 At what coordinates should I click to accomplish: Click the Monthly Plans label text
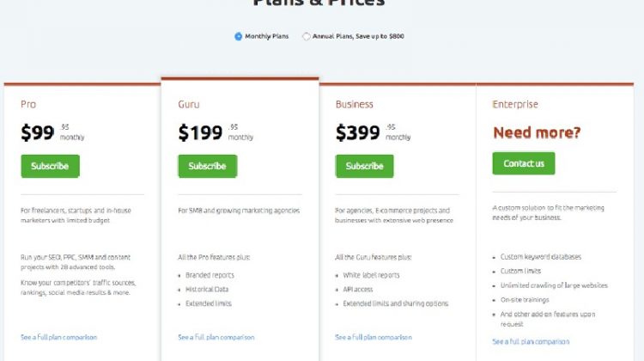pyautogui.click(x=266, y=36)
